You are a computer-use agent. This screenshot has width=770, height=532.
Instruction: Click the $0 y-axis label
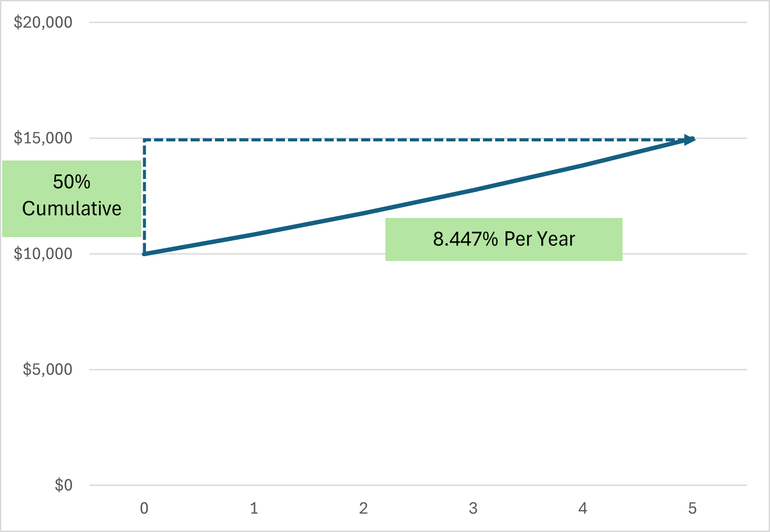coord(63,485)
